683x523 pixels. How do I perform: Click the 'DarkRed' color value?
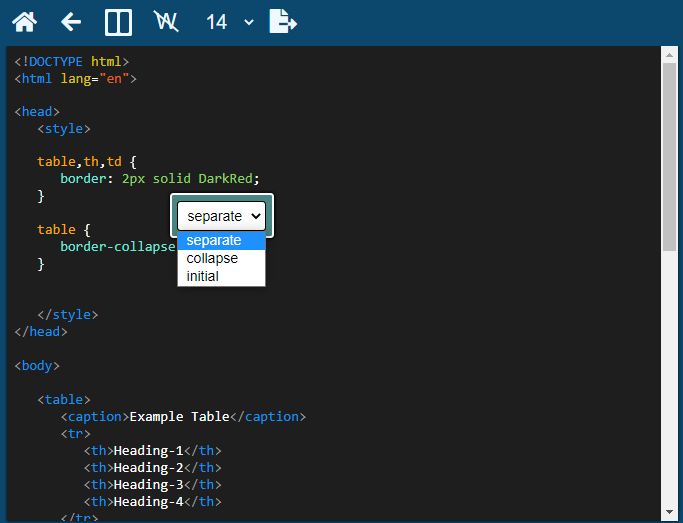point(225,179)
